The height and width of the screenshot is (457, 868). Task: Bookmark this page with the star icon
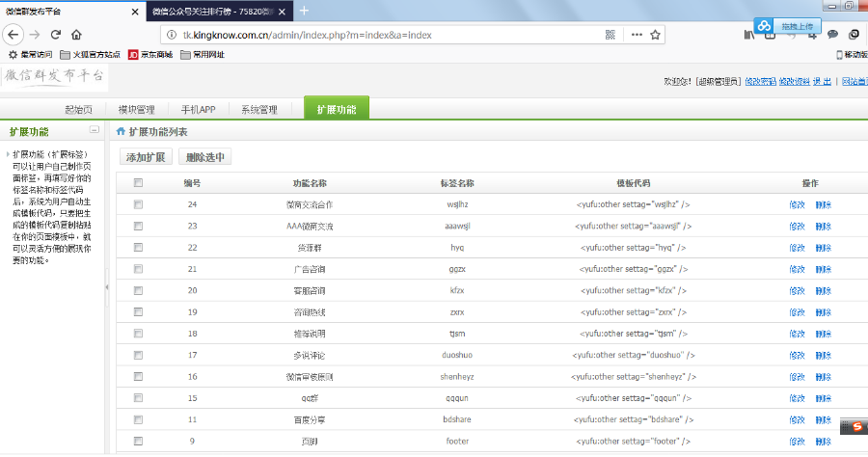(x=656, y=35)
